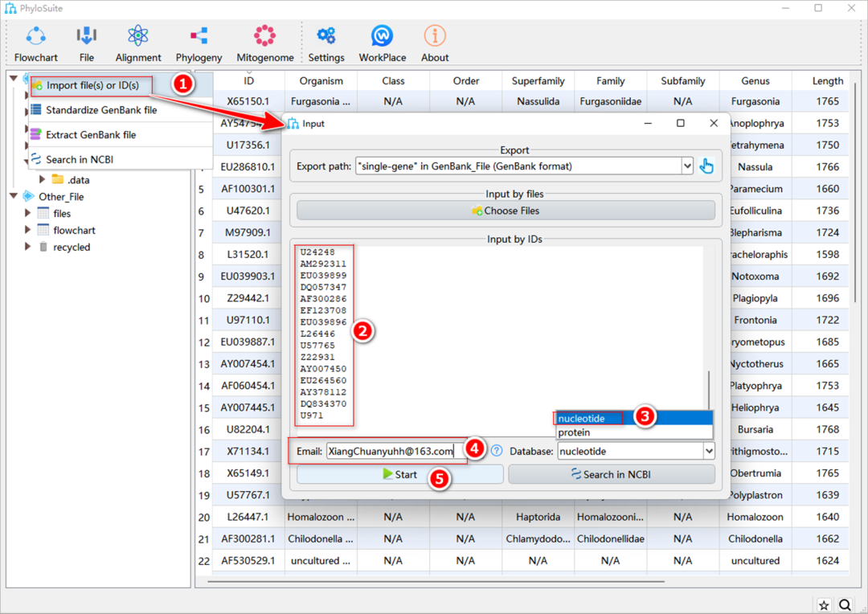Click the star icon in status bar
The image size is (868, 614).
(824, 605)
